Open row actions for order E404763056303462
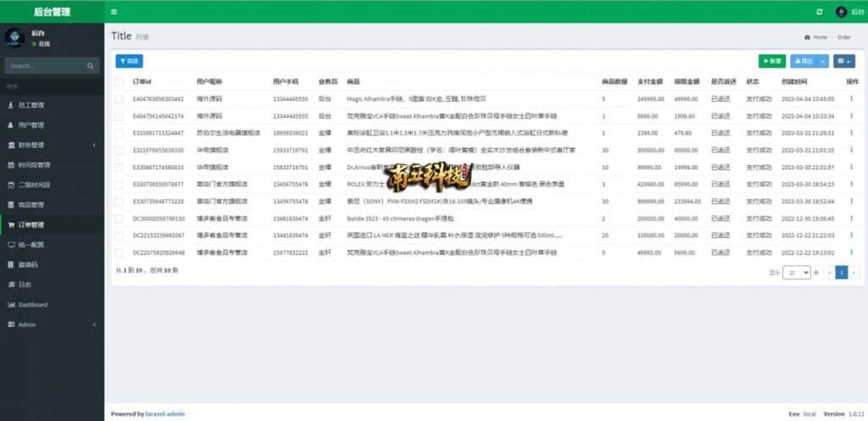 [x=851, y=98]
